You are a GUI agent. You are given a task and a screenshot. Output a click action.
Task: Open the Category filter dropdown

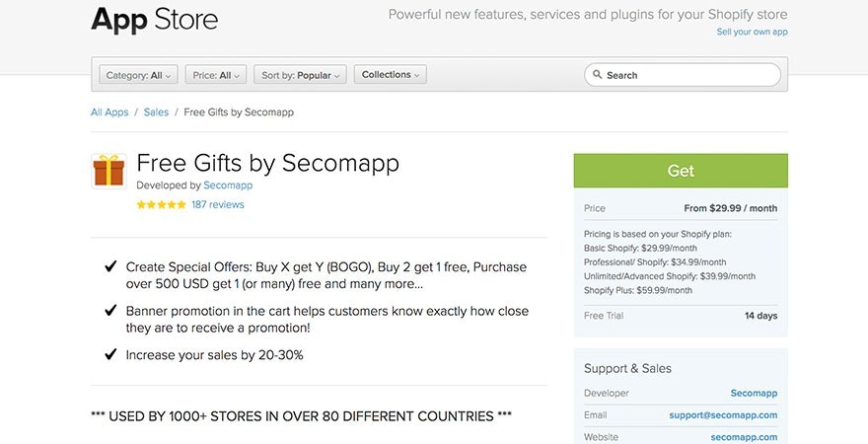138,75
